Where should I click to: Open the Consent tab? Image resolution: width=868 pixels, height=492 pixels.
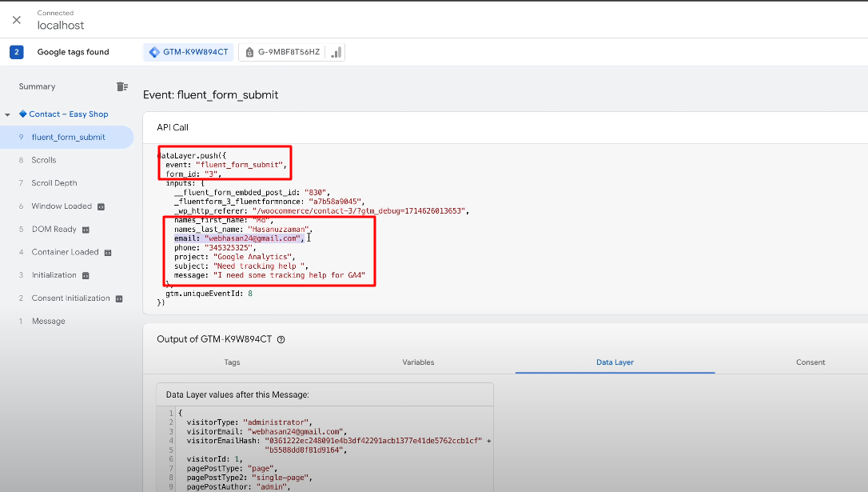[x=810, y=362]
